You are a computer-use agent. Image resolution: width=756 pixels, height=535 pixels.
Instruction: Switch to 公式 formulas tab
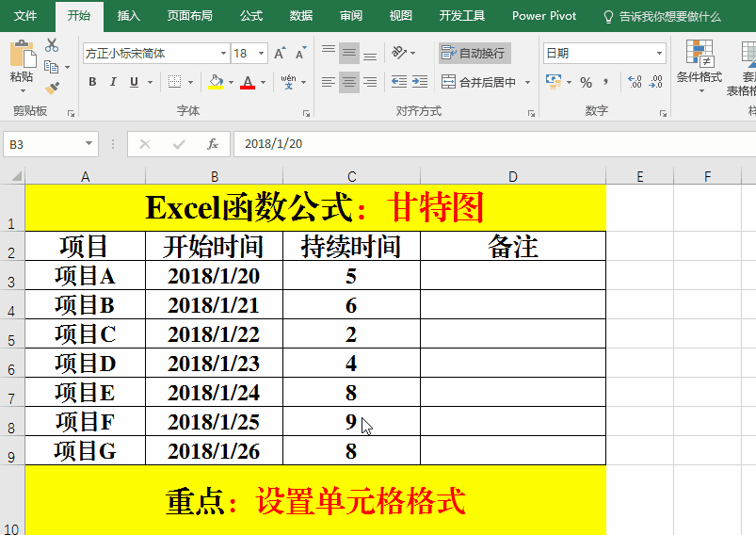tap(251, 16)
